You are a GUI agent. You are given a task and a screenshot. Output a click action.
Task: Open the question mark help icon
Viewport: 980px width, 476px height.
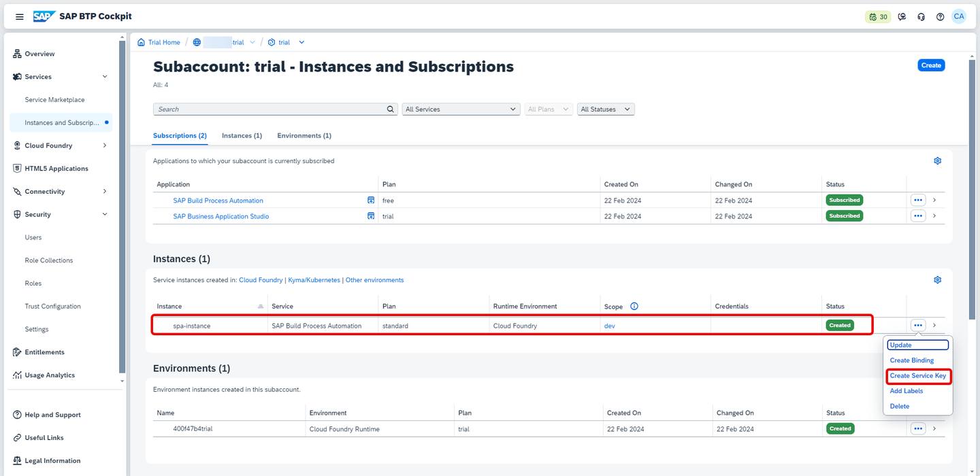940,17
